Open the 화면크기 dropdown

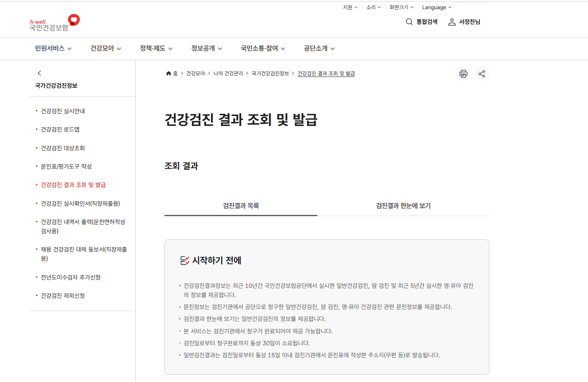402,7
